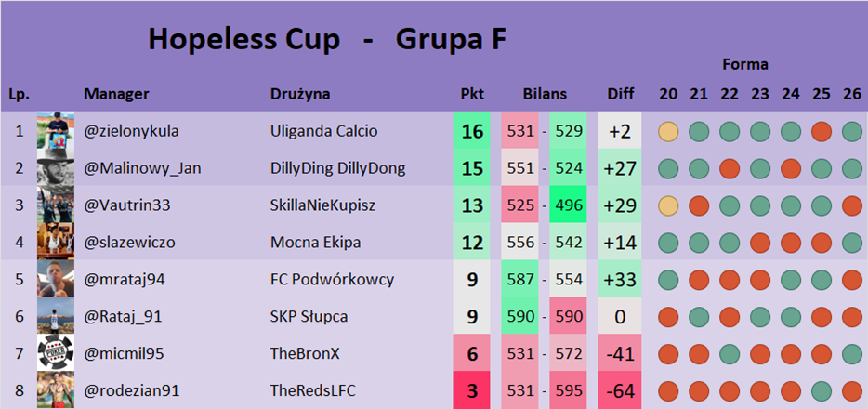Click the avatar beside @mrataj94
Screen dimensions: 868x409
55,279
